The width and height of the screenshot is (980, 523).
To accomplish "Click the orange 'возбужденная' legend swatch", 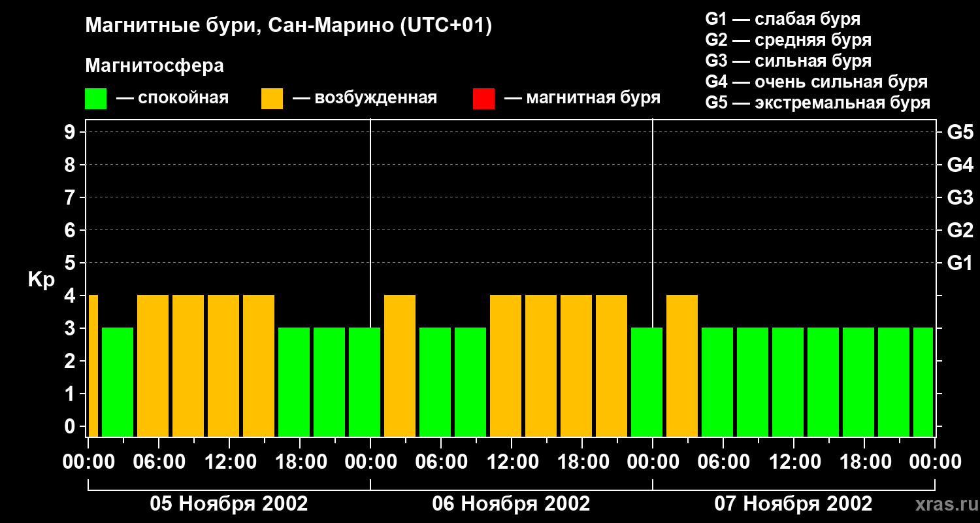I will (x=272, y=99).
